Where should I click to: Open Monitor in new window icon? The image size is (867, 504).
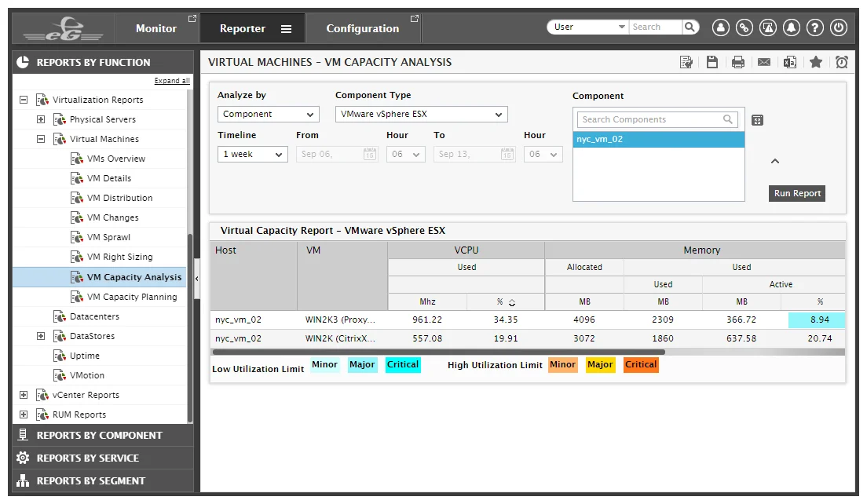coord(192,19)
